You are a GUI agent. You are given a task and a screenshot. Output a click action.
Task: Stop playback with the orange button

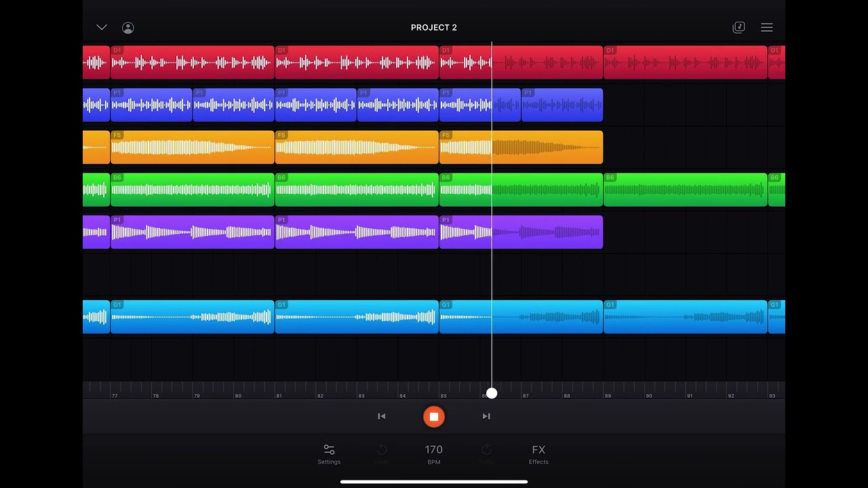pyautogui.click(x=434, y=416)
